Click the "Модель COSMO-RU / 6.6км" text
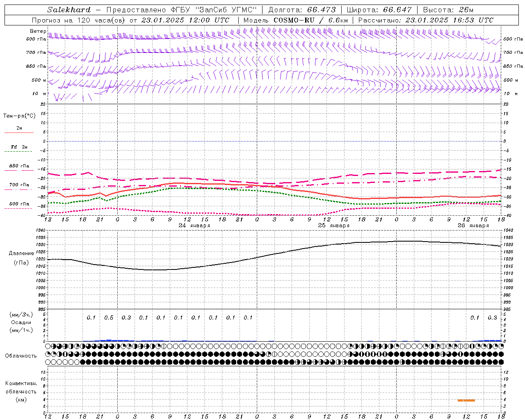 point(296,20)
